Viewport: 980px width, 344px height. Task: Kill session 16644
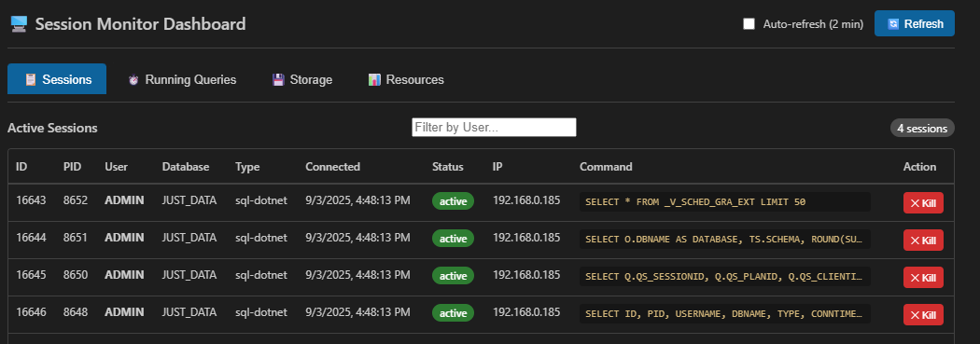[923, 241]
